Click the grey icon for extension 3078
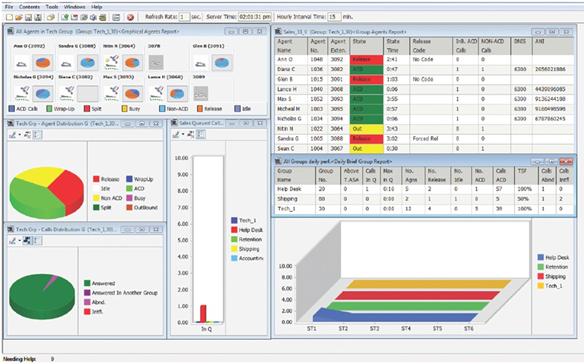The width and height of the screenshot is (584, 364). pos(156,63)
